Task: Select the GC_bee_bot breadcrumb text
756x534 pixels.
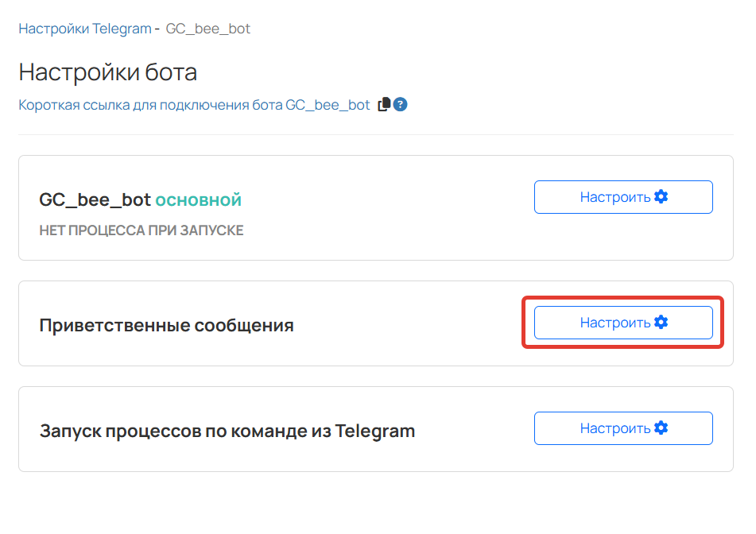Action: click(x=207, y=29)
